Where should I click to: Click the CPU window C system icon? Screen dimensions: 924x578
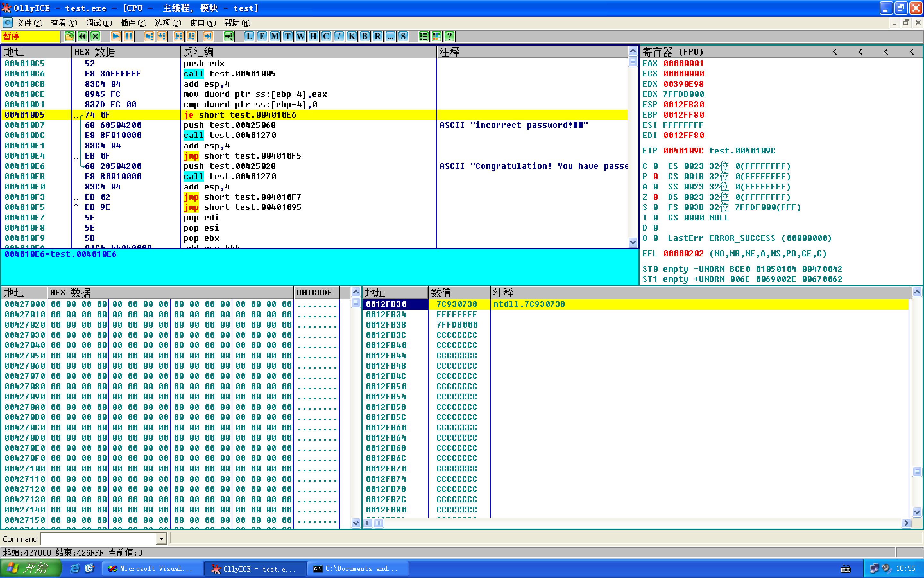(7, 22)
